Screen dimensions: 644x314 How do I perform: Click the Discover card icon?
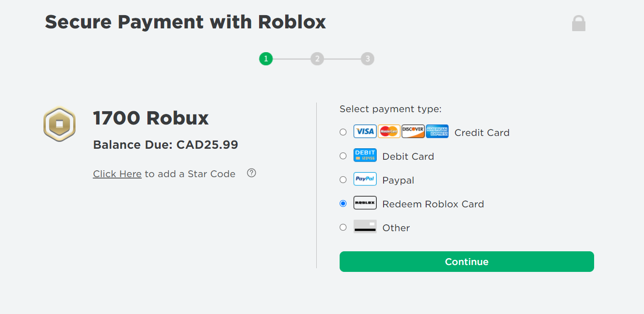pos(413,131)
